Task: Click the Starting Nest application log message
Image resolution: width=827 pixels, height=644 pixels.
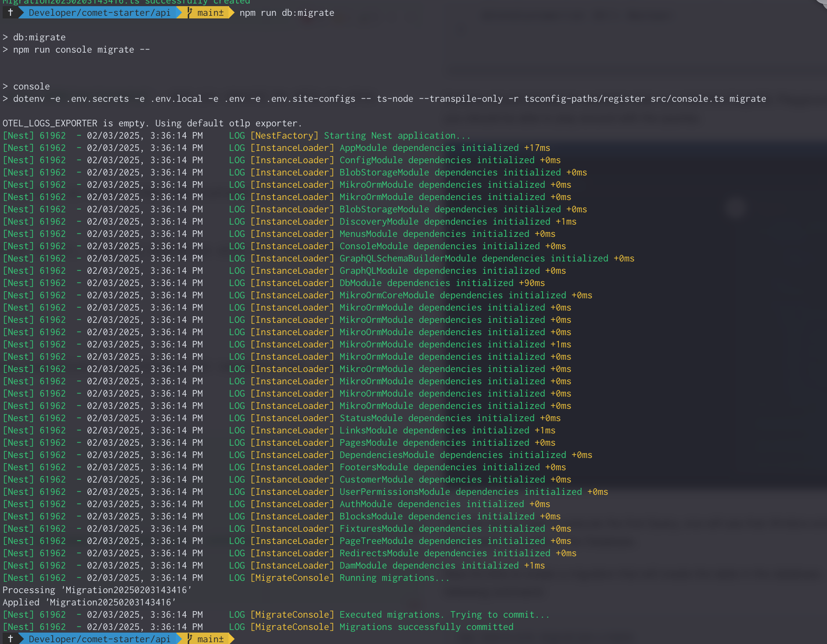Action: pyautogui.click(x=397, y=136)
